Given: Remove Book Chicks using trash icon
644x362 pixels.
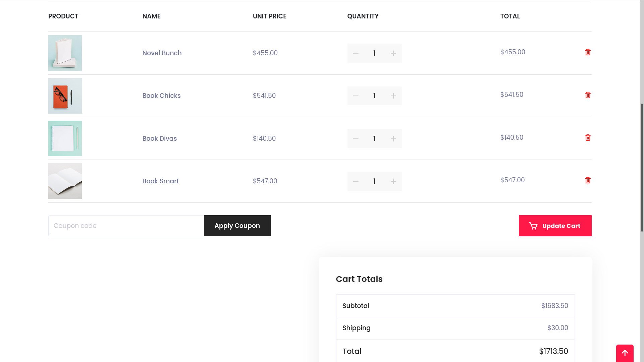Looking at the screenshot, I should pyautogui.click(x=588, y=95).
